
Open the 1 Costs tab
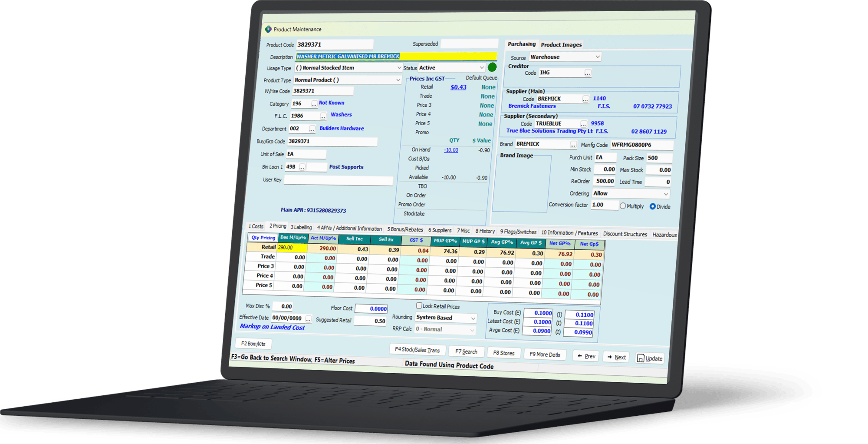click(x=256, y=226)
